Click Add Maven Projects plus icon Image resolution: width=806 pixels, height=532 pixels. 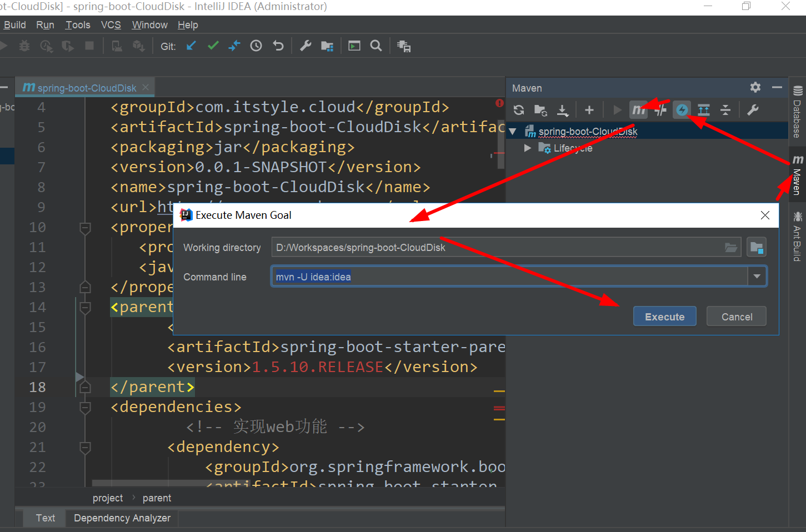(x=589, y=110)
